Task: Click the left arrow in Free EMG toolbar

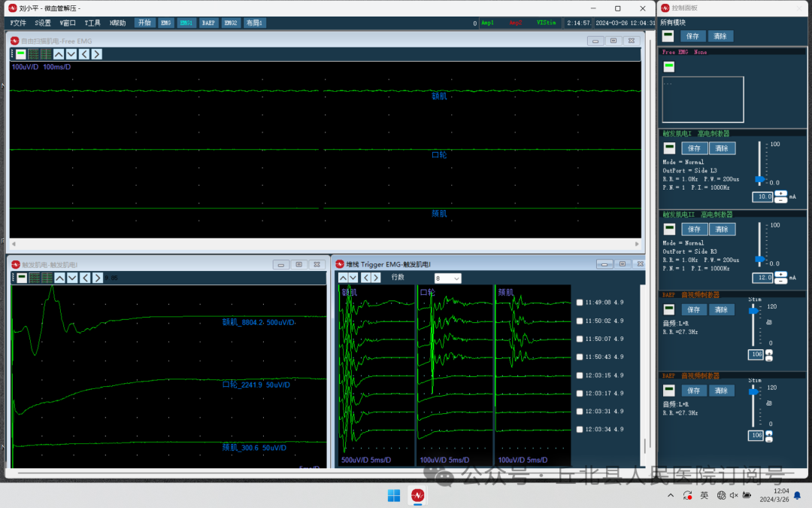Action: (x=84, y=54)
